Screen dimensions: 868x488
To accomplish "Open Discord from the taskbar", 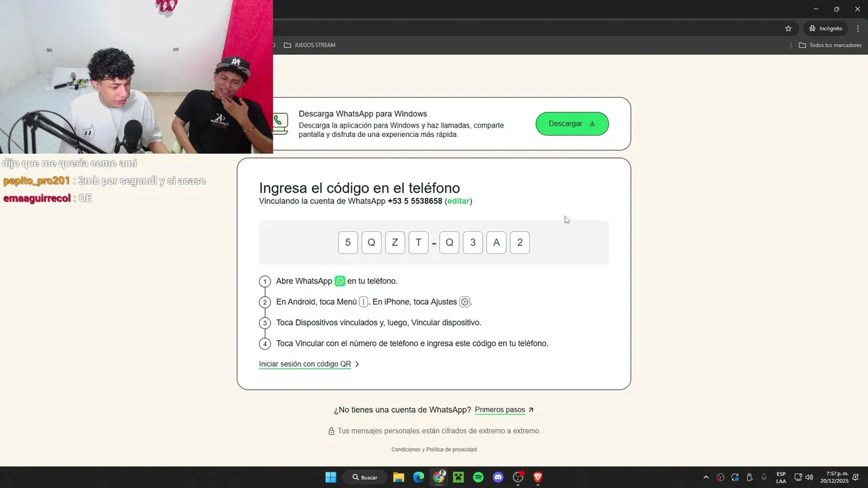I will 498,477.
